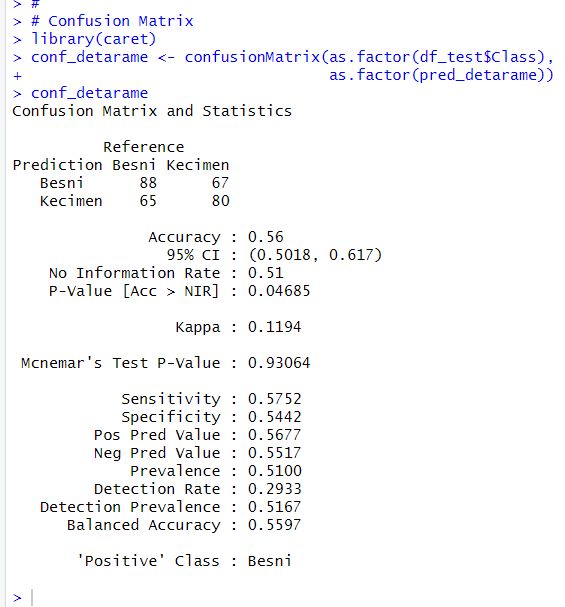
Task: Click the P-Value [Acc > NIR] result 0.04685
Action: coord(279,291)
